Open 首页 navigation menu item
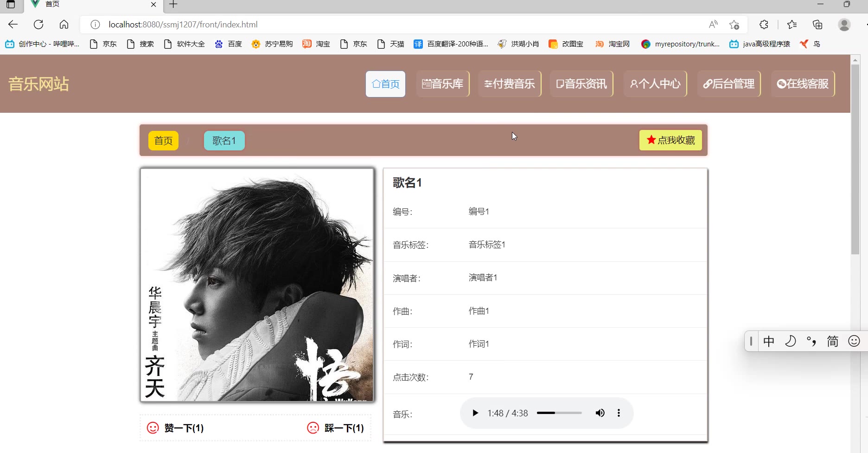Viewport: 868px width, 453px height. point(385,84)
